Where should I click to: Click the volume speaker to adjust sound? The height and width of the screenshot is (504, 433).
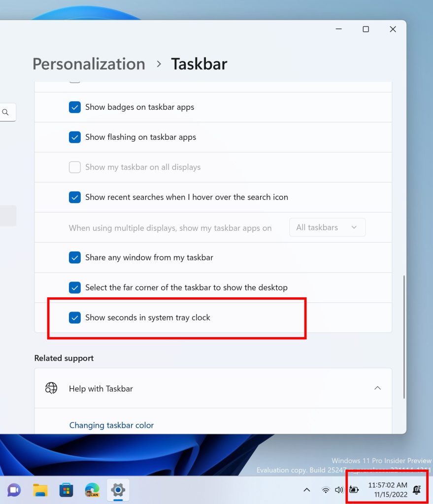point(339,490)
